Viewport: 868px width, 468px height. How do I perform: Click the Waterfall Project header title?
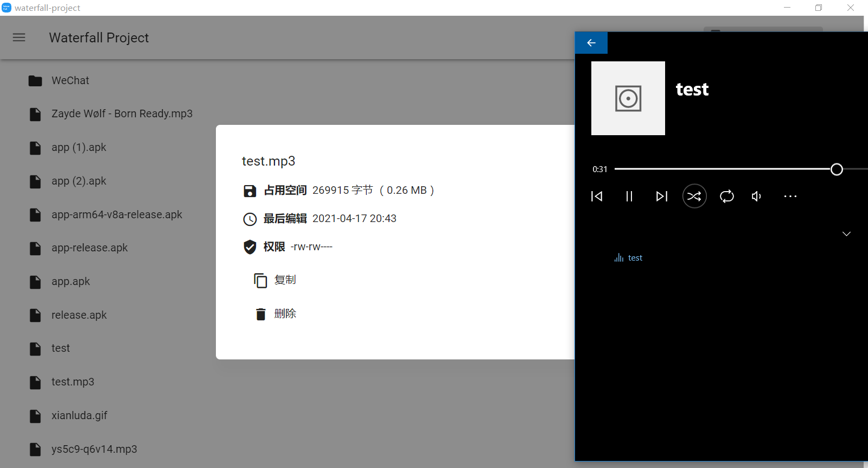pyautogui.click(x=99, y=37)
